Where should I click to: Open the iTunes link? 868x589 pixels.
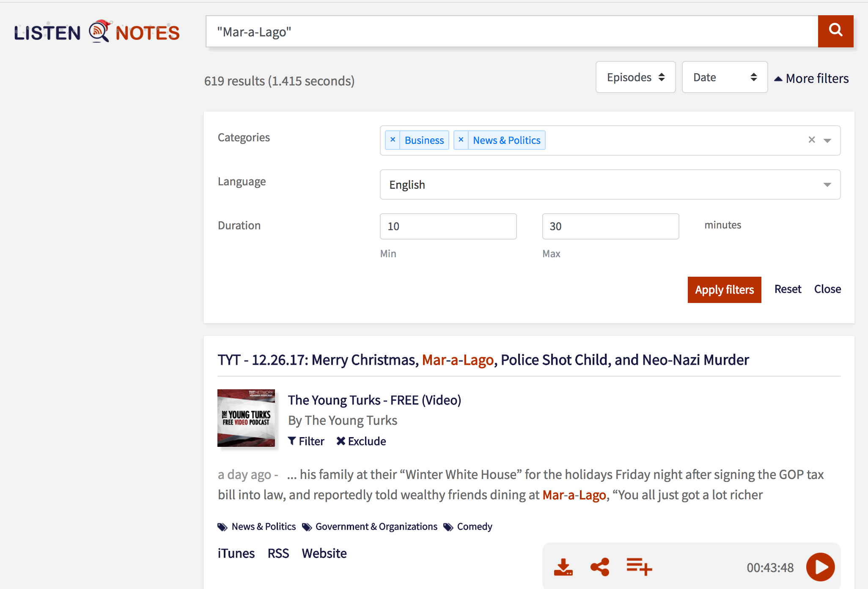click(236, 553)
